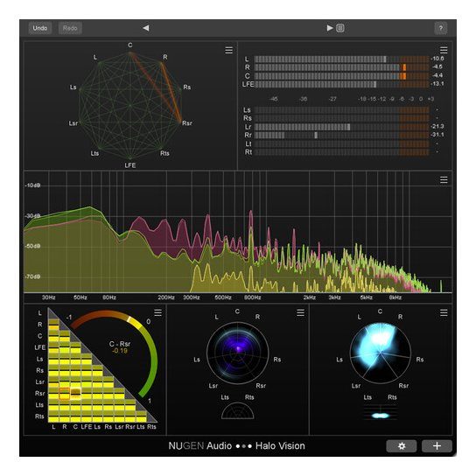This screenshot has width=476, height=476.
Task: Click the Redo button
Action: pyautogui.click(x=70, y=28)
